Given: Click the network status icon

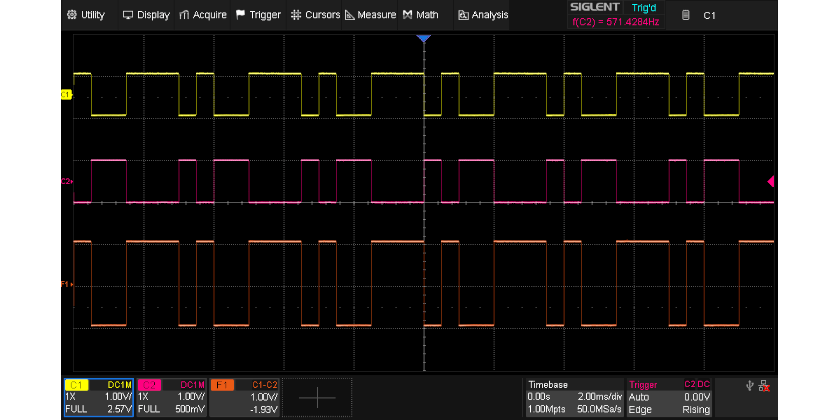Looking at the screenshot, I should pyautogui.click(x=765, y=386).
